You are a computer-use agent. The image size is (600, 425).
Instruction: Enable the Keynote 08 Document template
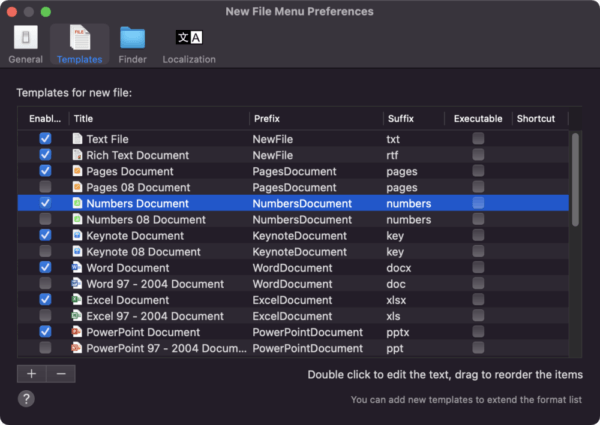click(45, 251)
